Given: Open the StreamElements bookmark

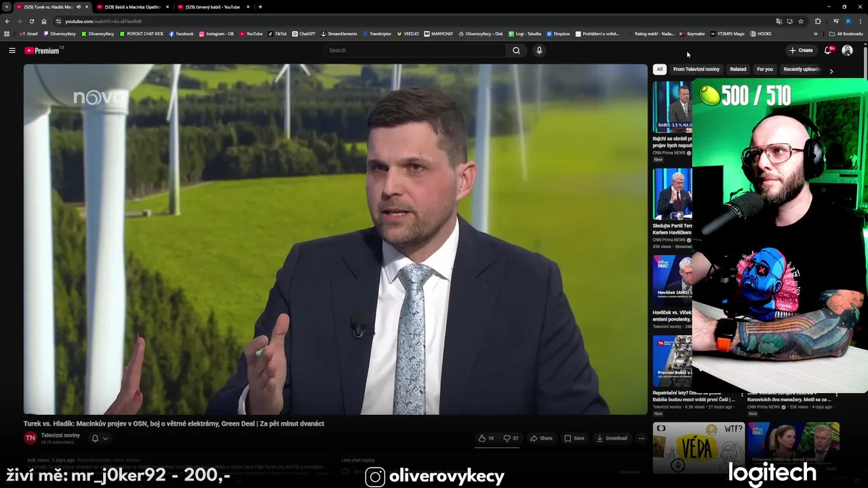Looking at the screenshot, I should click(x=339, y=34).
